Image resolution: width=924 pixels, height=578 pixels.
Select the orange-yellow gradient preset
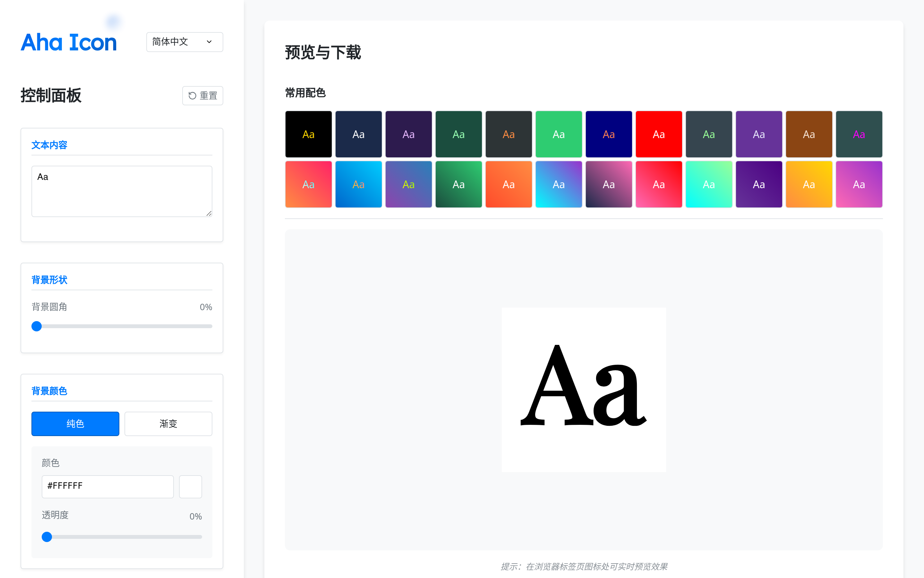(x=809, y=184)
